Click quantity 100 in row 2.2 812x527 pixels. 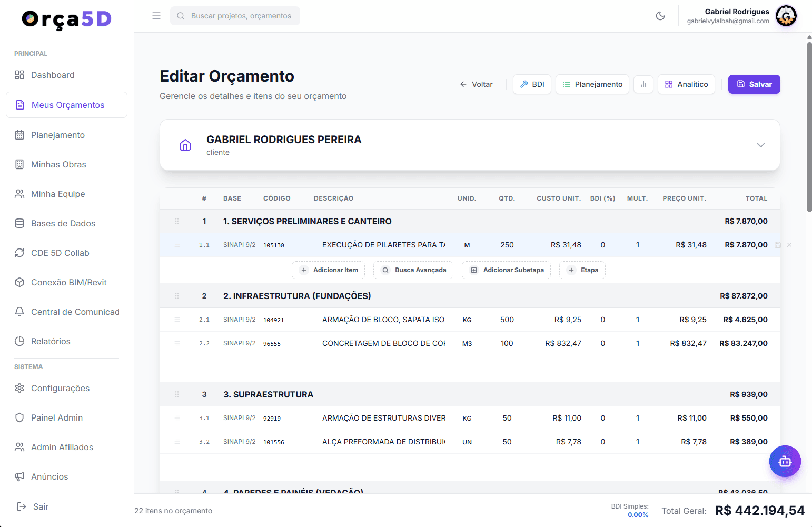(507, 343)
